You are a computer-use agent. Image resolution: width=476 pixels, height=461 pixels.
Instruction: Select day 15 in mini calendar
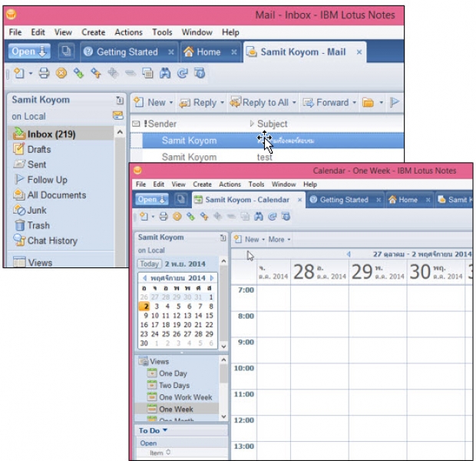(x=209, y=316)
